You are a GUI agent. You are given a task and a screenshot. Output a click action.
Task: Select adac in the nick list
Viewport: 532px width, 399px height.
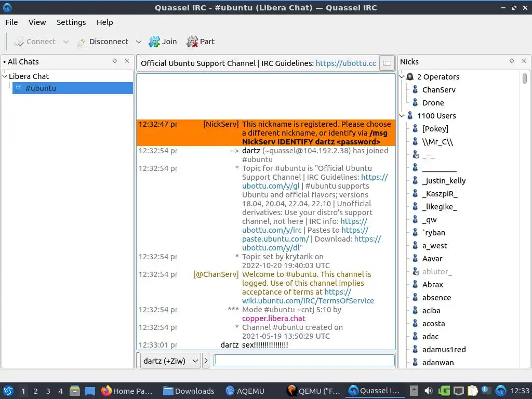(x=430, y=337)
